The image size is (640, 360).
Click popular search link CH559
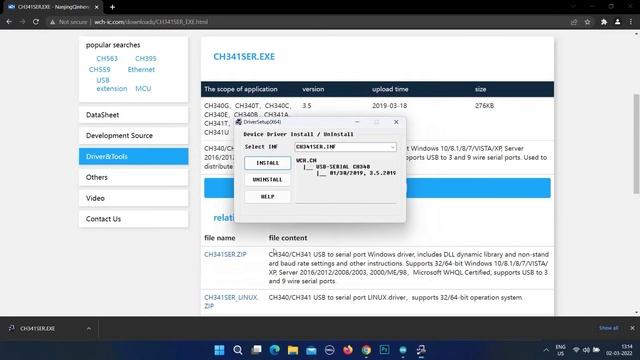[x=100, y=69]
